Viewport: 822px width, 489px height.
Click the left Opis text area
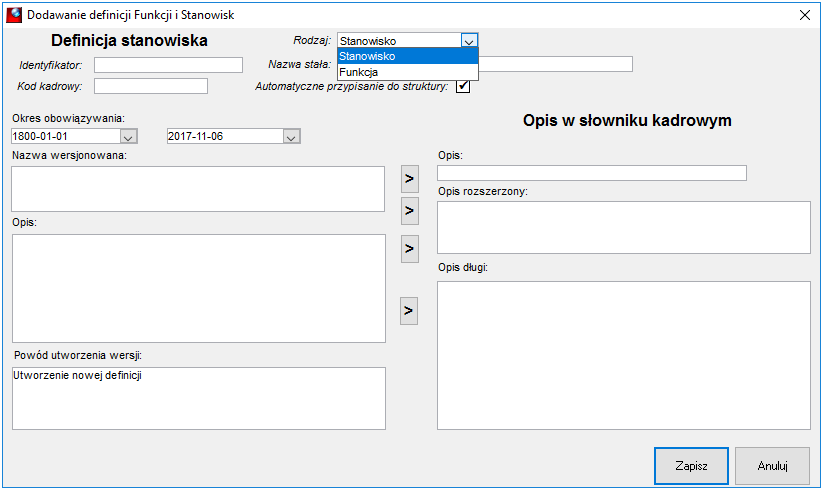199,288
